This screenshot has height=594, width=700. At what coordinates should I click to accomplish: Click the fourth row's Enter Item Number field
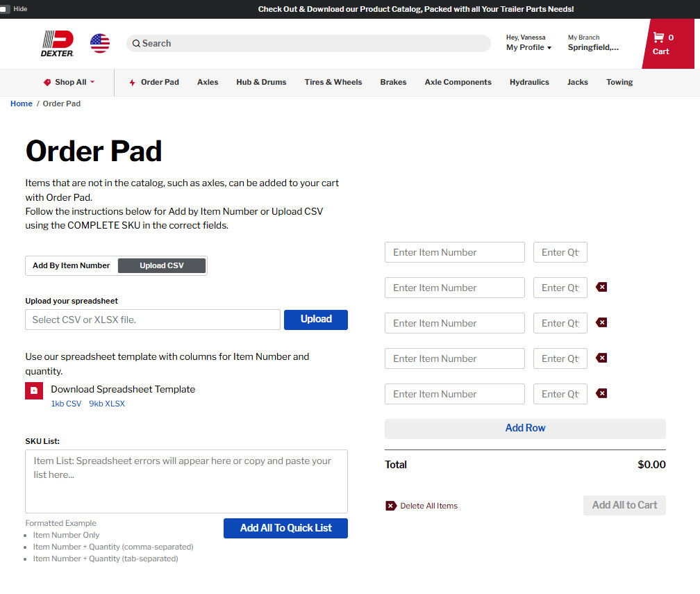454,358
